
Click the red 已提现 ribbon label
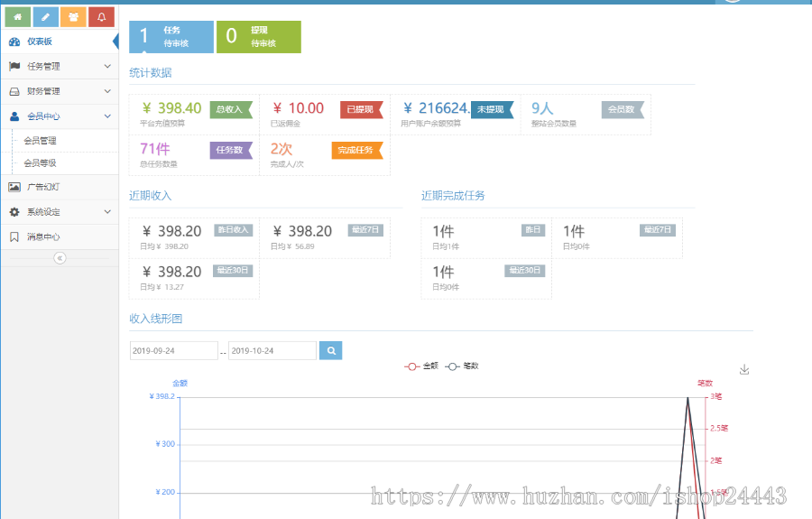(362, 109)
